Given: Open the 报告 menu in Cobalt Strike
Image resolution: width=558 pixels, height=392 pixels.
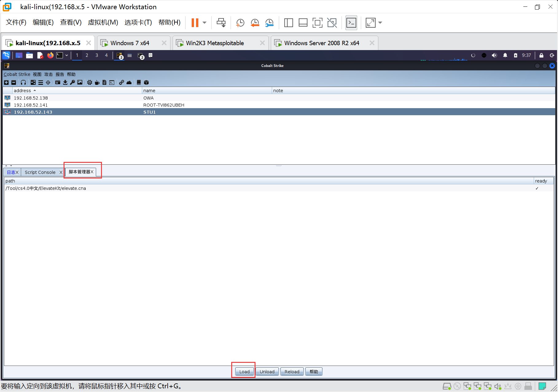Looking at the screenshot, I should (x=60, y=74).
